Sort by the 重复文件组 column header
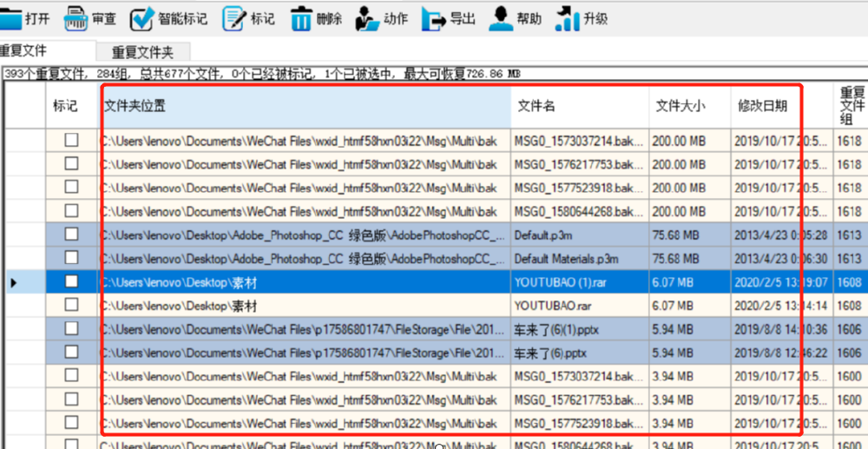 [851, 105]
